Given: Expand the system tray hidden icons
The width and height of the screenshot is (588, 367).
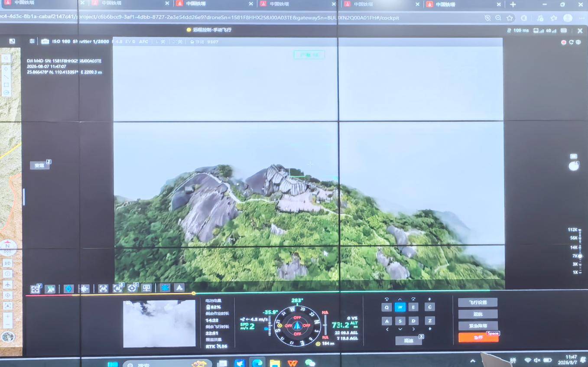Looking at the screenshot, I should (x=472, y=361).
